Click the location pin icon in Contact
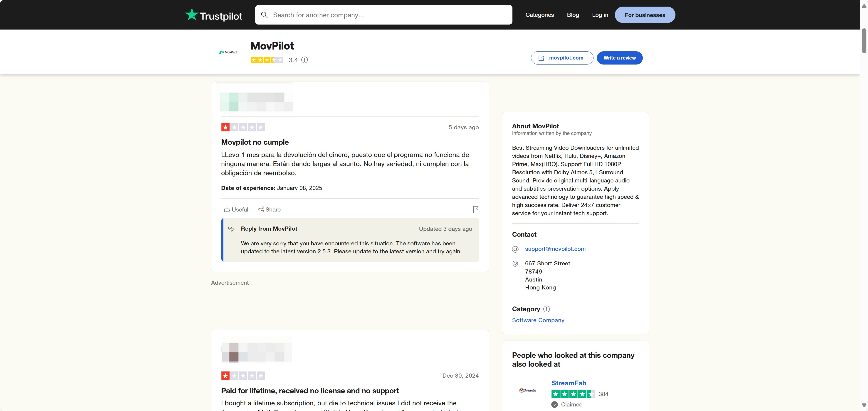Image resolution: width=868 pixels, height=411 pixels. 515,264
